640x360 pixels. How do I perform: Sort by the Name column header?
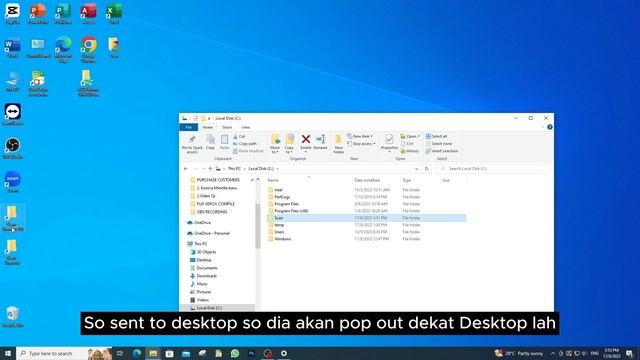(x=273, y=180)
